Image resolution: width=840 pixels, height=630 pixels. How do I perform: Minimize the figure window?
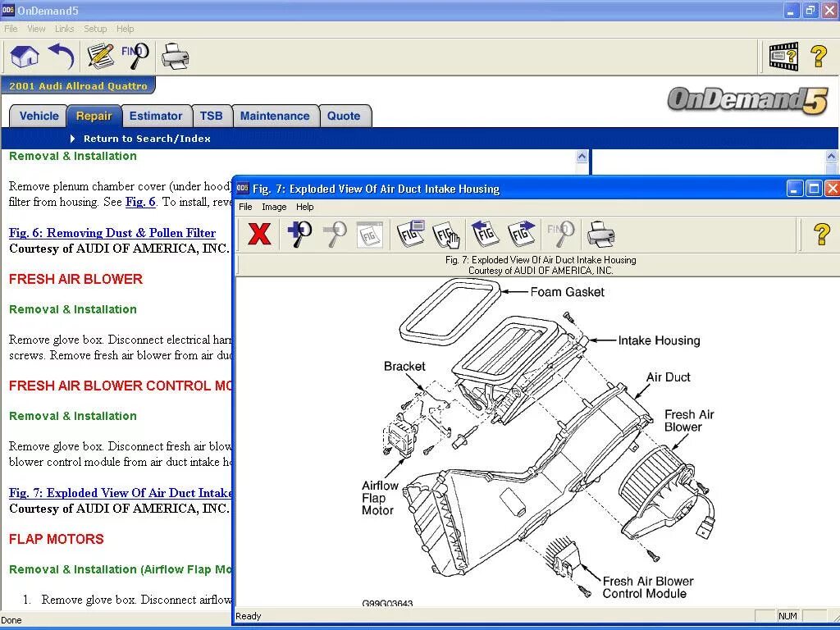click(x=794, y=189)
